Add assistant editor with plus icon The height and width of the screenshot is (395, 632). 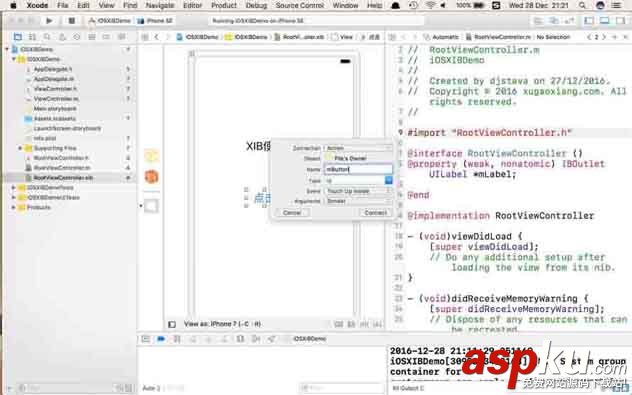click(x=614, y=37)
